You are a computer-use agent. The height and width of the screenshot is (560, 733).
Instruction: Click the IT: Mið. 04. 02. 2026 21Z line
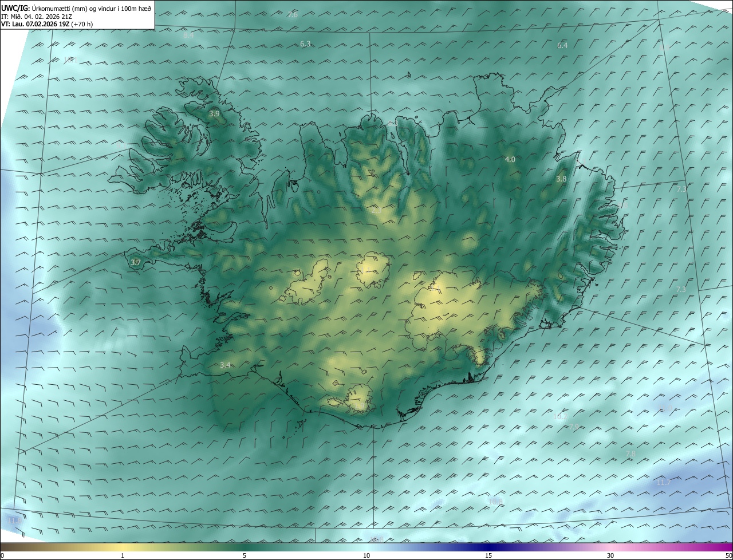pyautogui.click(x=37, y=17)
